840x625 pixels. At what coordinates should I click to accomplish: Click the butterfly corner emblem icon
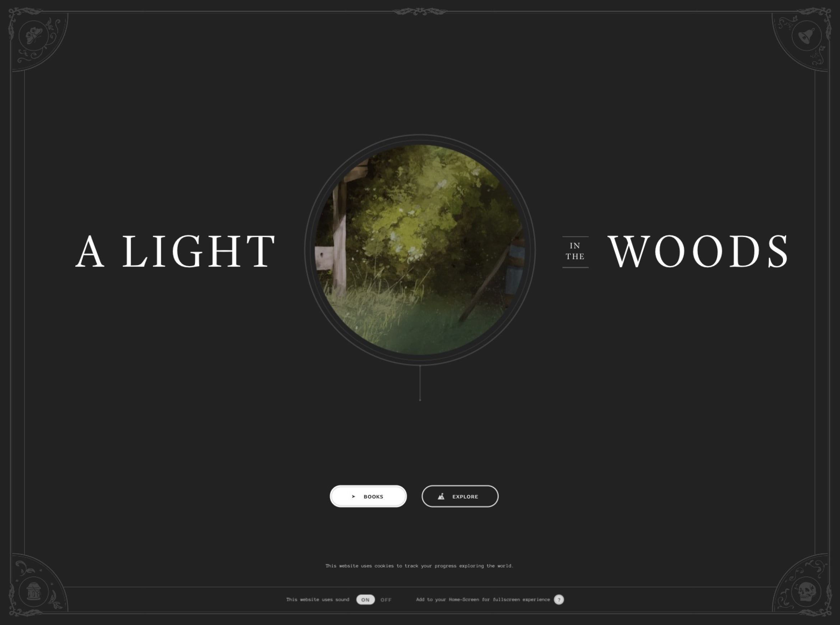(x=33, y=36)
